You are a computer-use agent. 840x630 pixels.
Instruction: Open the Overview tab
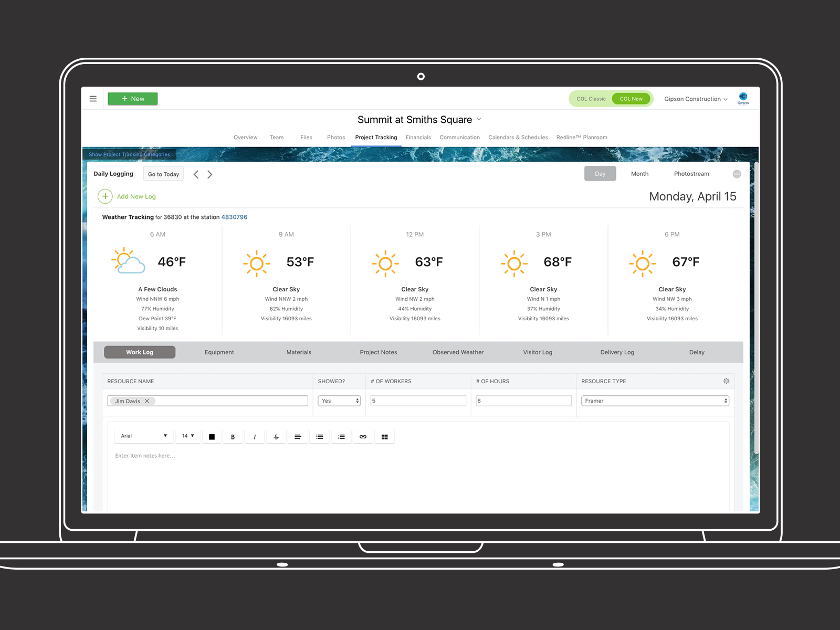[x=245, y=138]
